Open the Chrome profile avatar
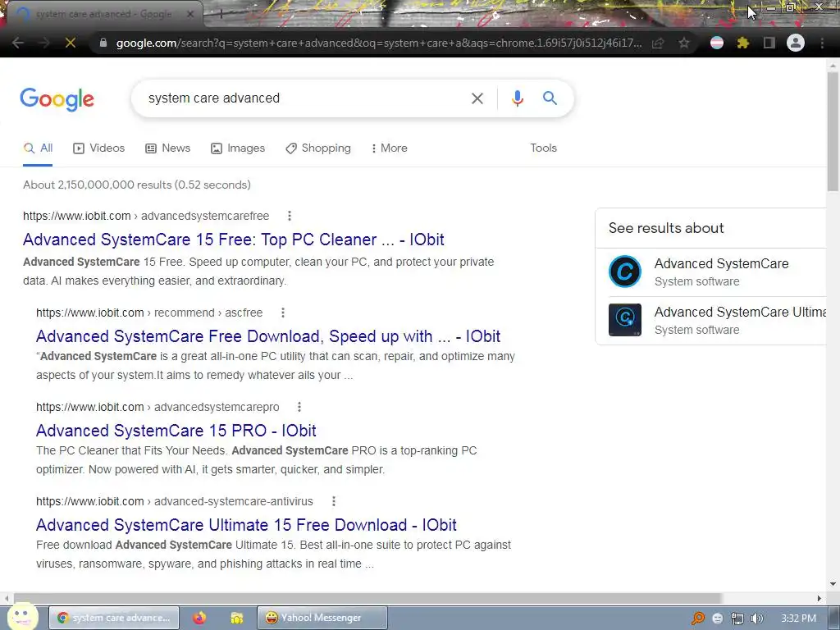Image resolution: width=840 pixels, height=630 pixels. 796,43
